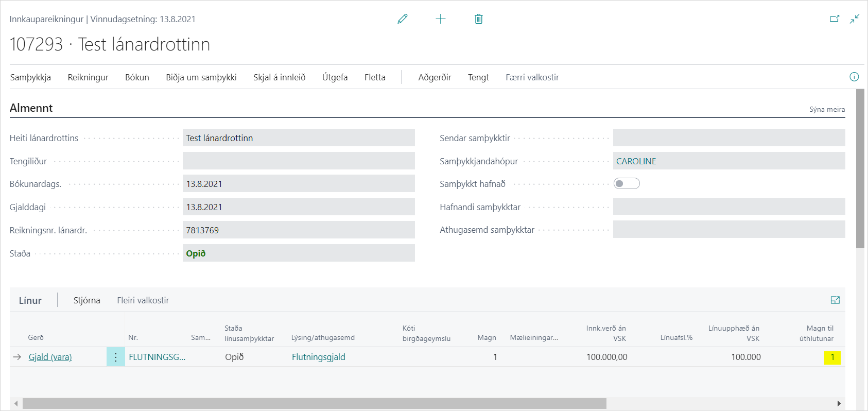This screenshot has height=411, width=868.
Task: Open the Aðgerðir dropdown menu
Action: (435, 77)
